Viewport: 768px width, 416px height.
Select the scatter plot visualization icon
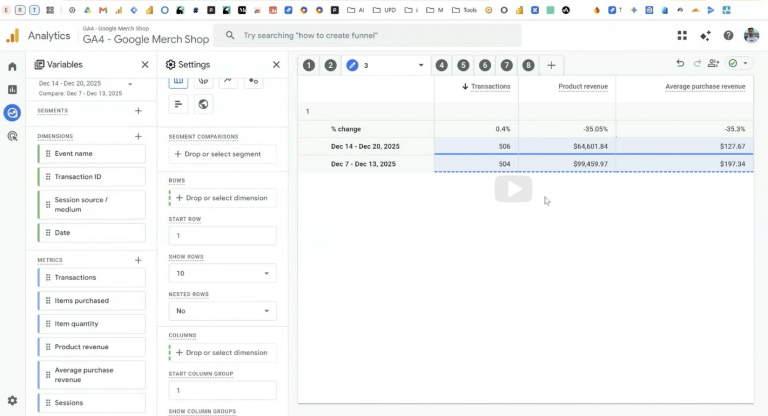point(253,81)
